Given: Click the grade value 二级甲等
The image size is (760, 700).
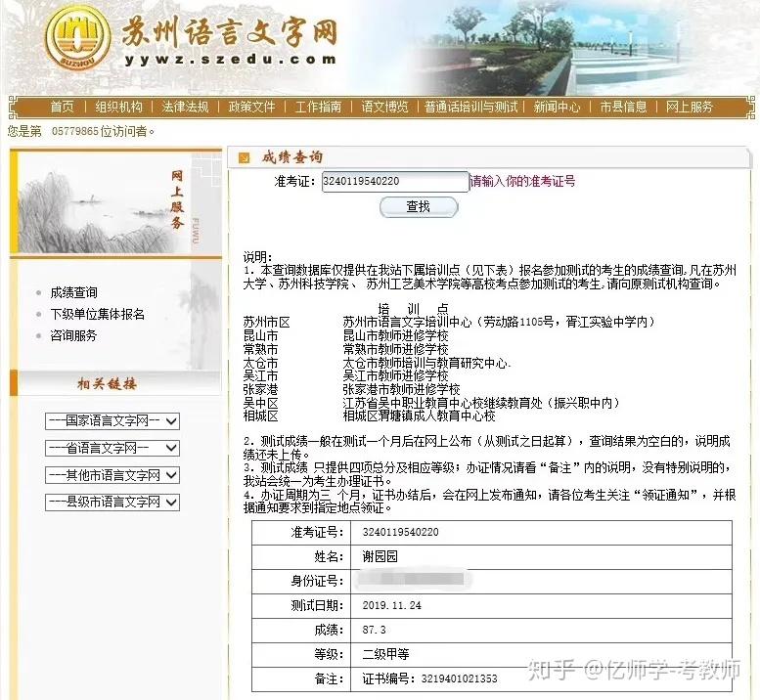Looking at the screenshot, I should coord(385,654).
